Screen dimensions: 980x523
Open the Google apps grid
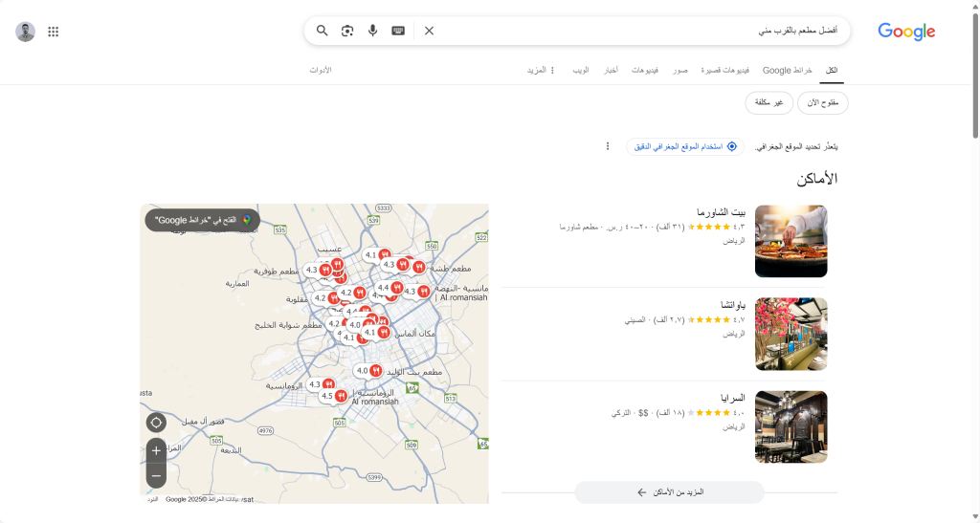(x=54, y=32)
